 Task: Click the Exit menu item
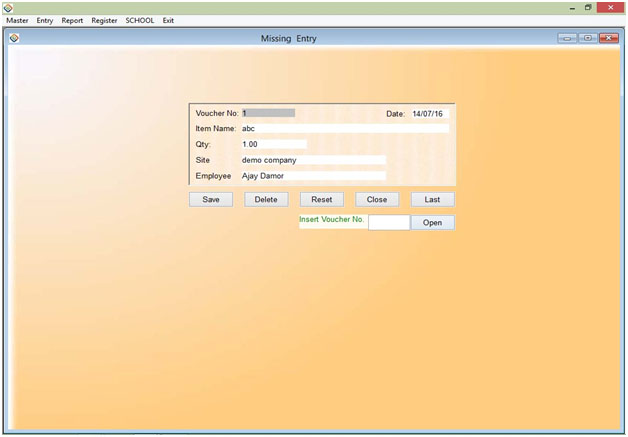tap(168, 20)
